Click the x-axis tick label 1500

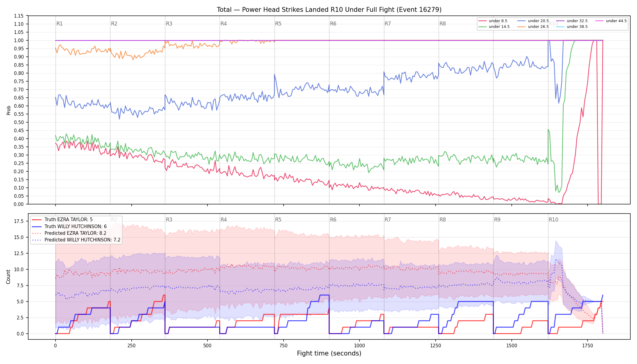coord(512,345)
